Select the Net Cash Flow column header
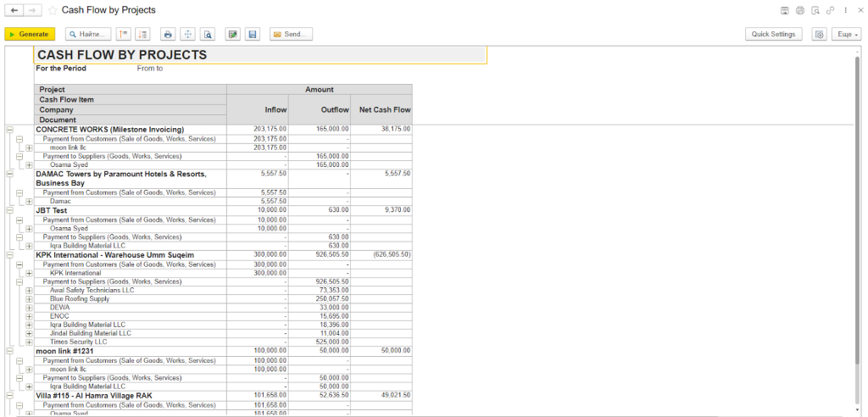The width and height of the screenshot is (868, 417). click(x=384, y=109)
